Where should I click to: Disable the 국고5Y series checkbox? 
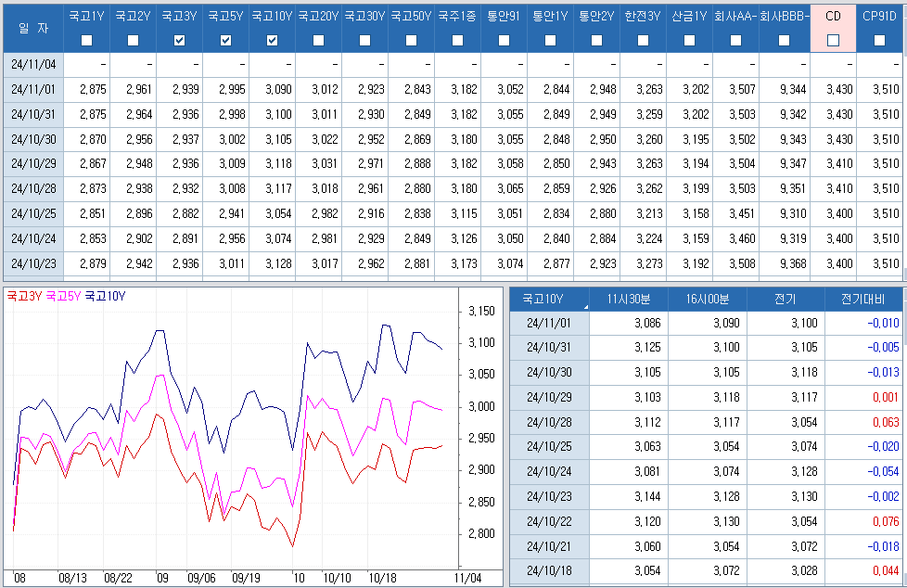click(225, 40)
